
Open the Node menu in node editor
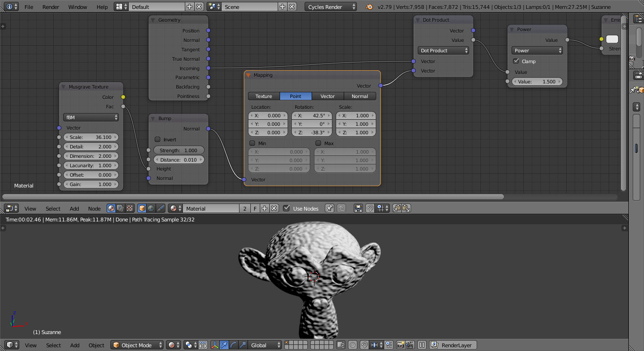94,209
